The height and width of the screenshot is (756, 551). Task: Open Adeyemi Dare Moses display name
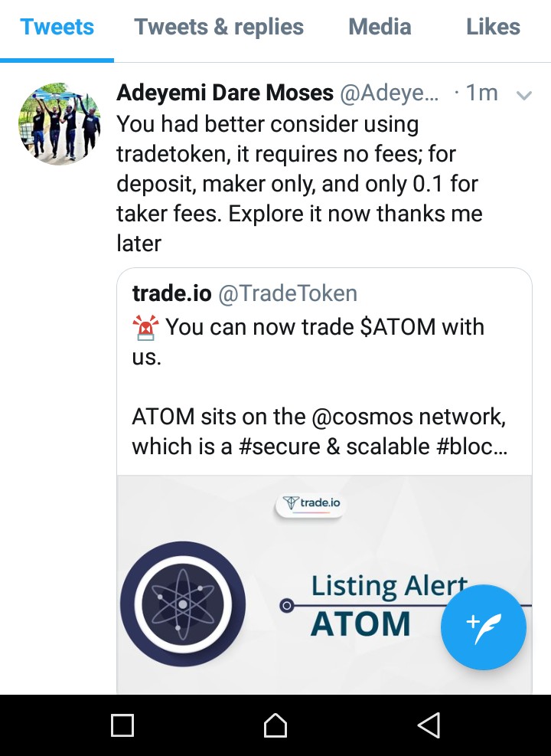coord(225,93)
